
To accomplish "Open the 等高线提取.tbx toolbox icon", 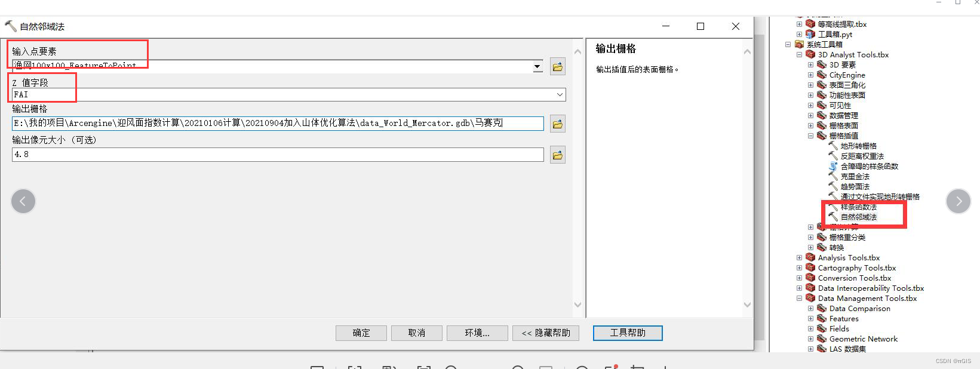I will 810,24.
